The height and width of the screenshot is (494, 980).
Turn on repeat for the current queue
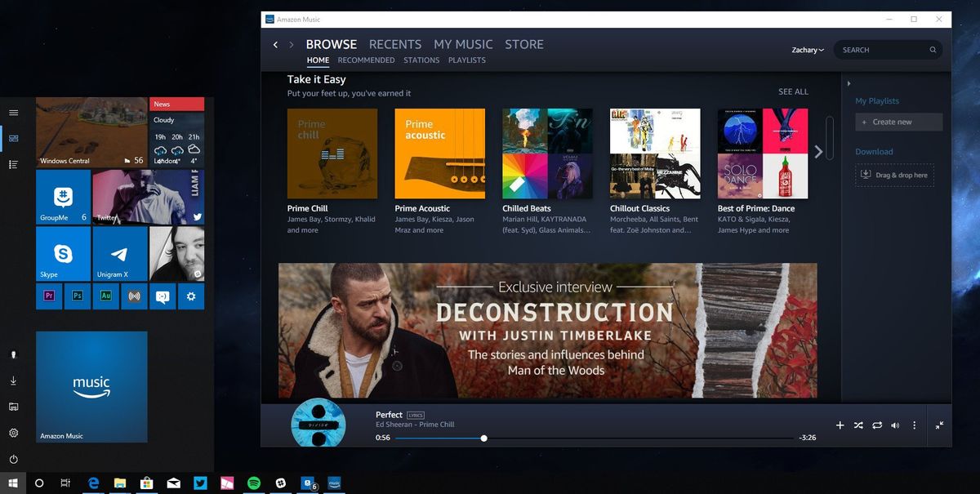tap(877, 425)
